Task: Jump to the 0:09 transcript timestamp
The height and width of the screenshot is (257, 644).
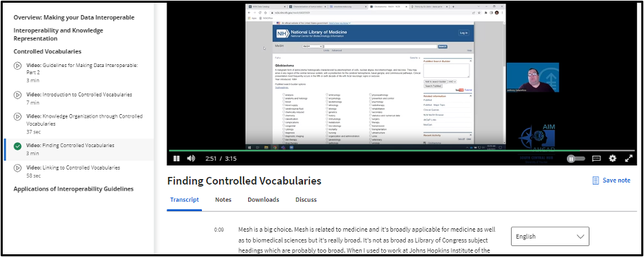Action: tap(219, 230)
